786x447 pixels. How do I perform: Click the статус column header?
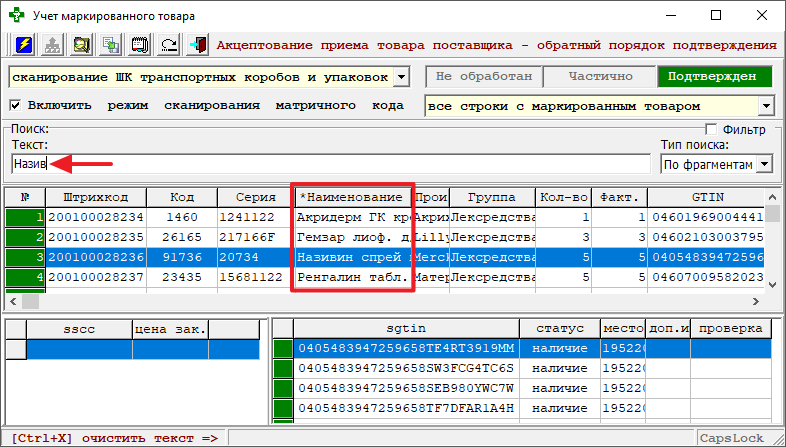(560, 329)
